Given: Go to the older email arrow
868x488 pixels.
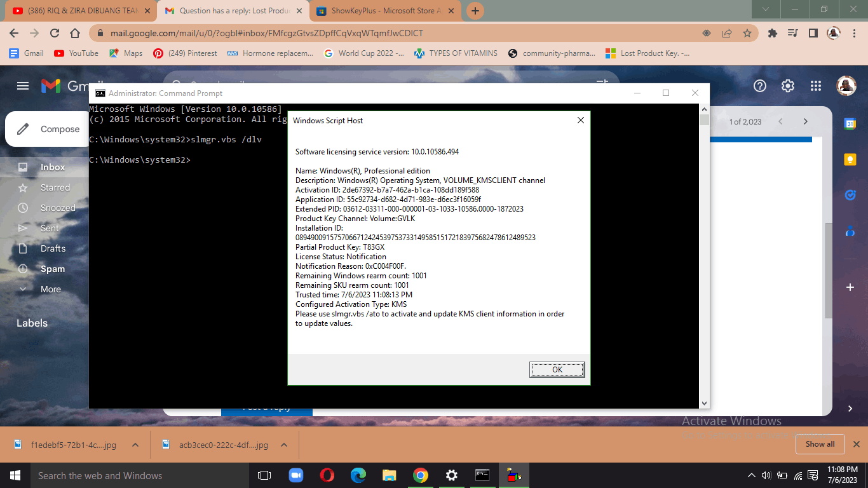Looking at the screenshot, I should [805, 121].
